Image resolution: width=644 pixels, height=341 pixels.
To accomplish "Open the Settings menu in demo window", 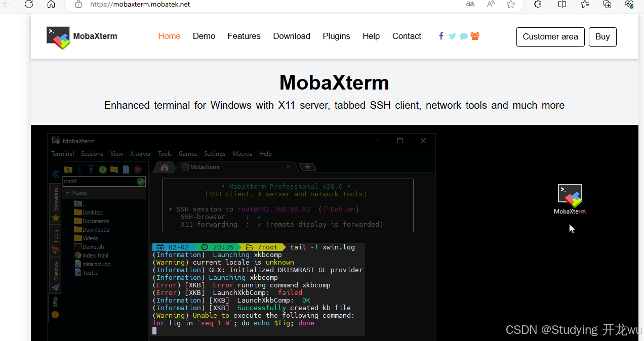I will click(x=215, y=154).
